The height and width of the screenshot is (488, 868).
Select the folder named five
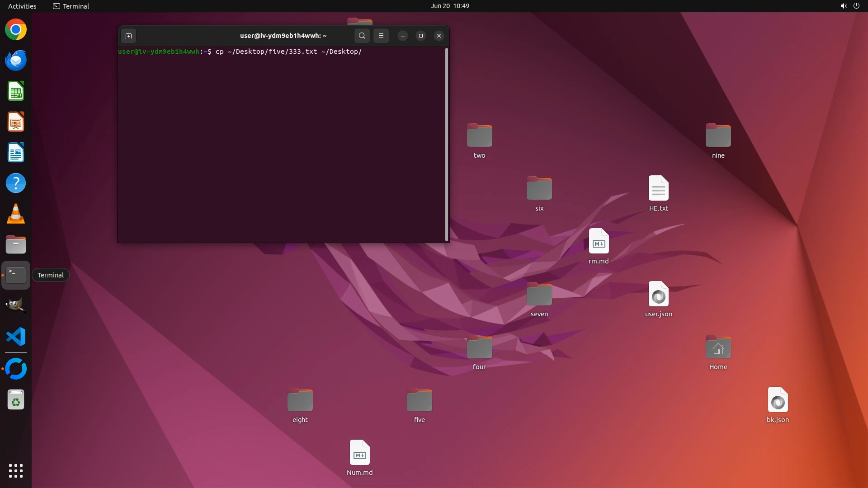419,401
